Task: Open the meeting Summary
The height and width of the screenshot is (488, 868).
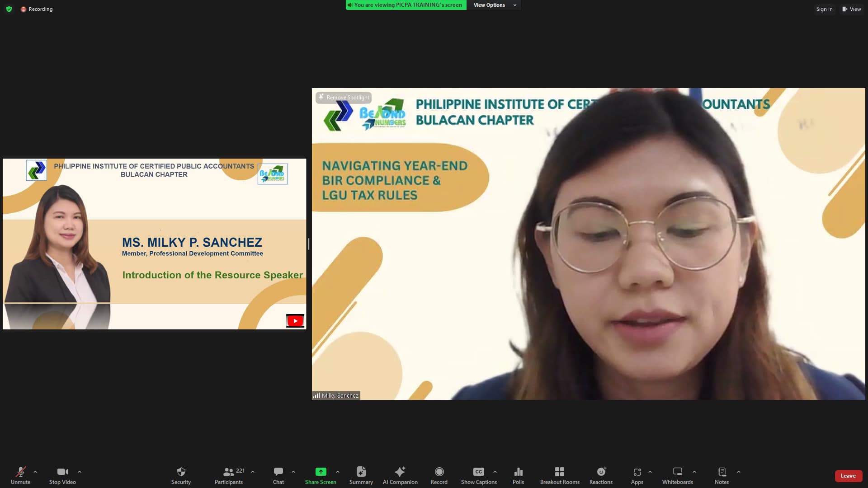Action: pos(361,475)
